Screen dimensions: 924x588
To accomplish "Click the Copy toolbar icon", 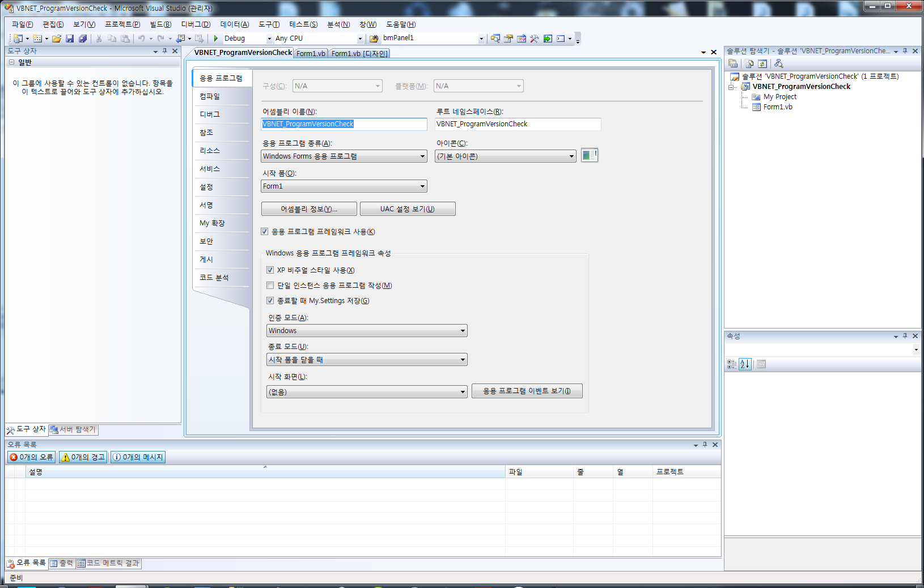I will click(x=112, y=39).
